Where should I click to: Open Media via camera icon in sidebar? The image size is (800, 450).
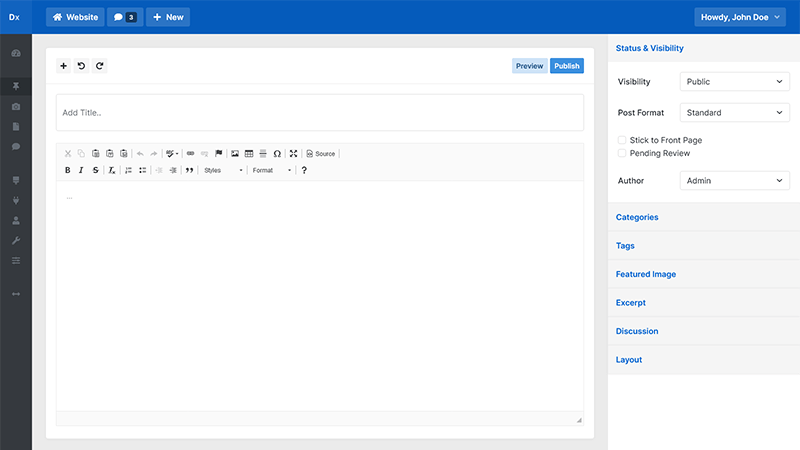tap(16, 106)
